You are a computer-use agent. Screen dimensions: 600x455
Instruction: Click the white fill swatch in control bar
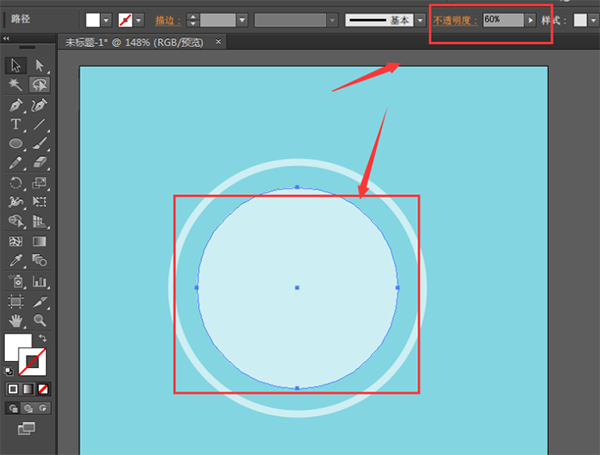coord(93,20)
